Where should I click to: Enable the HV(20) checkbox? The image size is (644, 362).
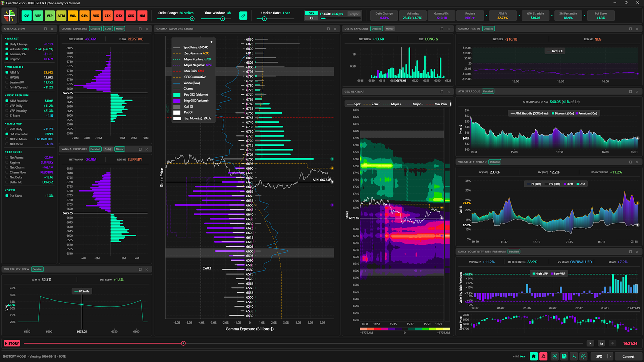tap(7, 77)
